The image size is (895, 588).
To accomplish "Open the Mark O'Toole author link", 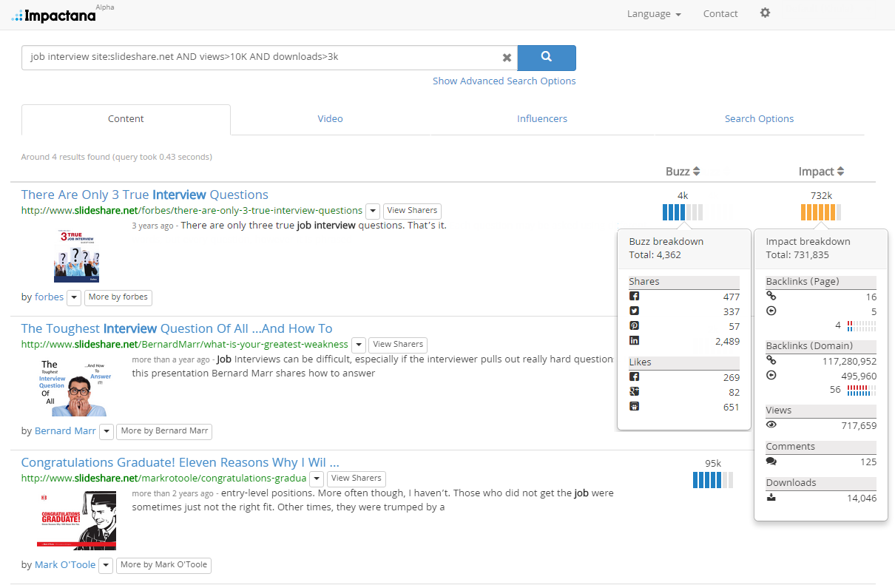I will click(65, 565).
